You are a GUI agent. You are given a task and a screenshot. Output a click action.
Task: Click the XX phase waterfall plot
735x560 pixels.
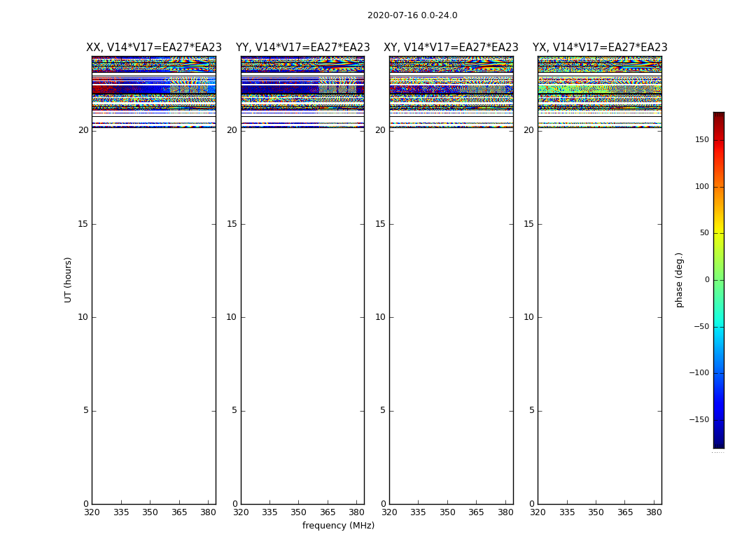154,280
